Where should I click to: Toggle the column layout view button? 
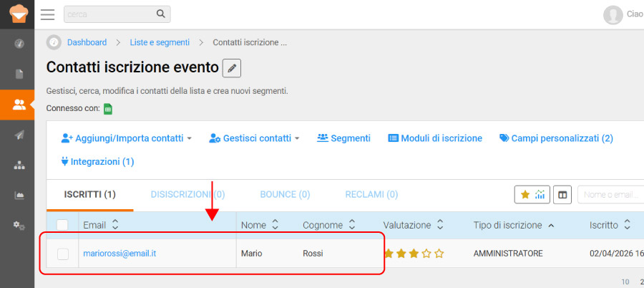point(563,194)
